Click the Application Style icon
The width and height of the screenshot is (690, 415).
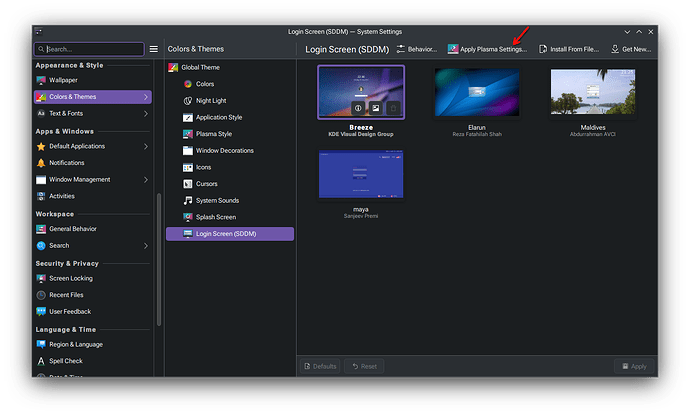point(188,118)
